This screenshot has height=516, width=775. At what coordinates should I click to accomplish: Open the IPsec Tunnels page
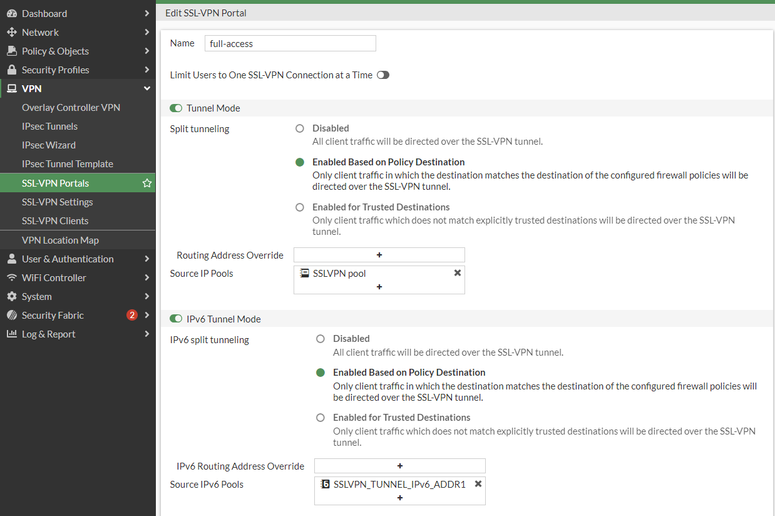(50, 127)
